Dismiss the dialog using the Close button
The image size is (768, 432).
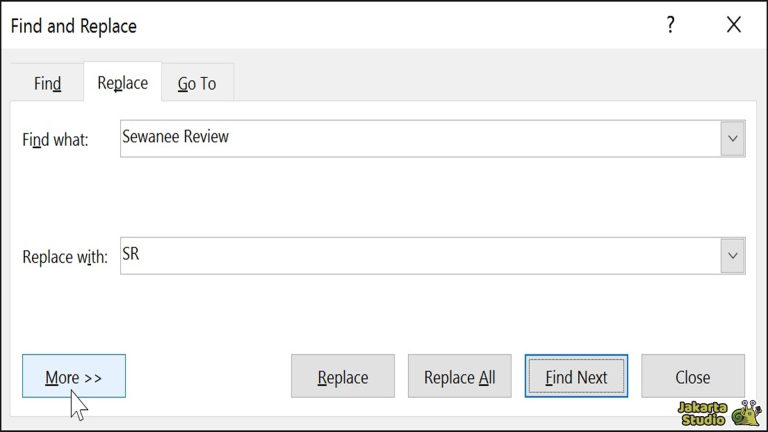click(x=692, y=377)
